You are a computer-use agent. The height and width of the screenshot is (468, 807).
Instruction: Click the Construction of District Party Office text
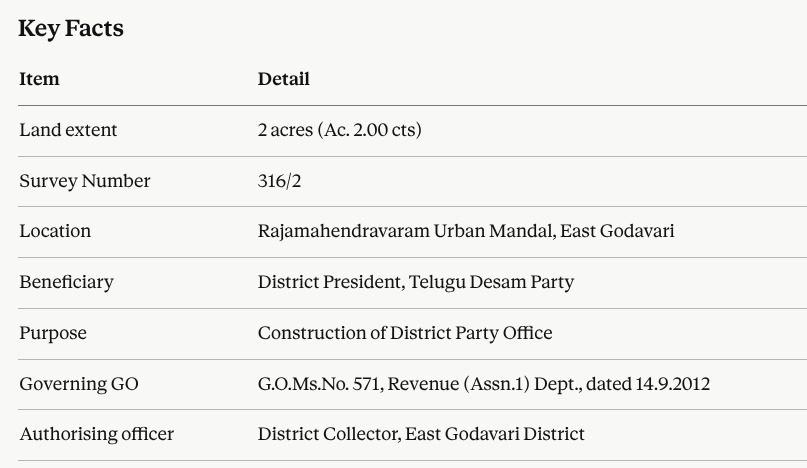[x=405, y=333]
